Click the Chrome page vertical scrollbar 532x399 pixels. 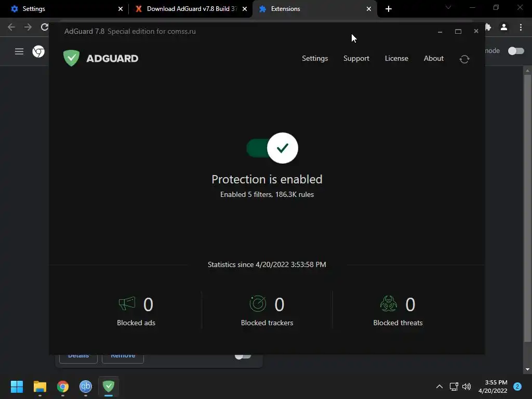point(527,208)
